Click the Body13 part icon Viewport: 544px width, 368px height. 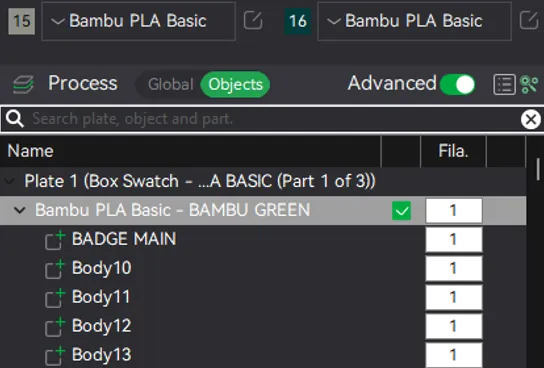[x=55, y=356]
